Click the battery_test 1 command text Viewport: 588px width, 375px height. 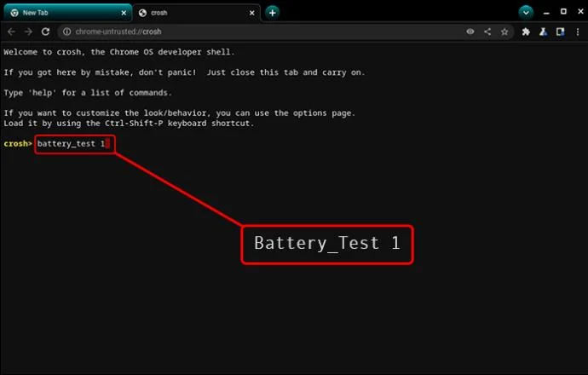point(71,144)
